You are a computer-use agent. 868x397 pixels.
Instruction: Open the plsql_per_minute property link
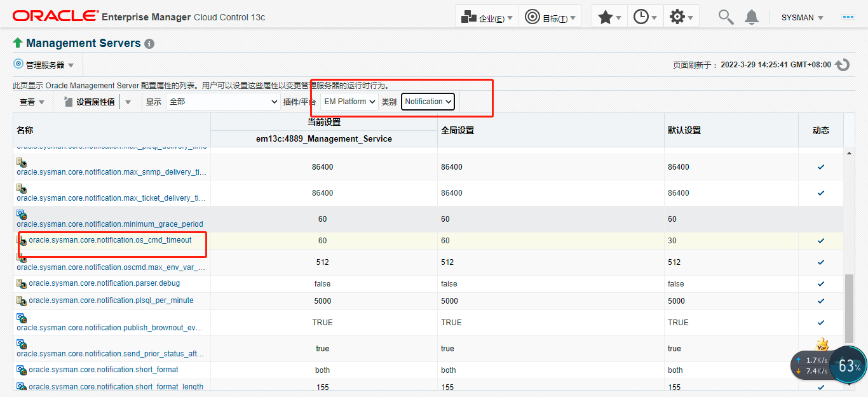(x=111, y=300)
